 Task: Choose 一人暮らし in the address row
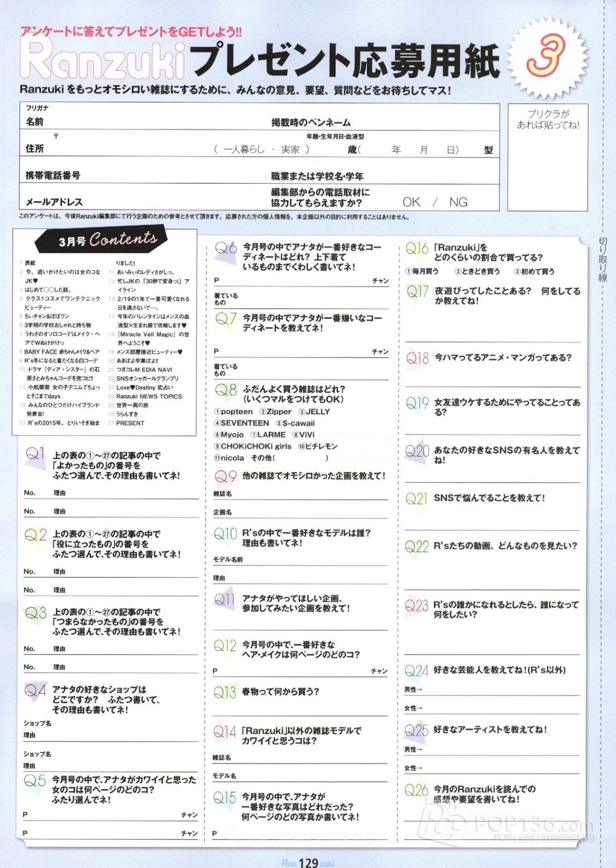click(x=244, y=150)
